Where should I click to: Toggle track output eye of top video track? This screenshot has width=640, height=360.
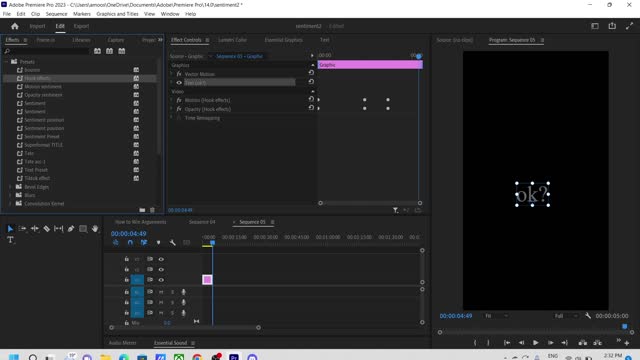click(161, 259)
